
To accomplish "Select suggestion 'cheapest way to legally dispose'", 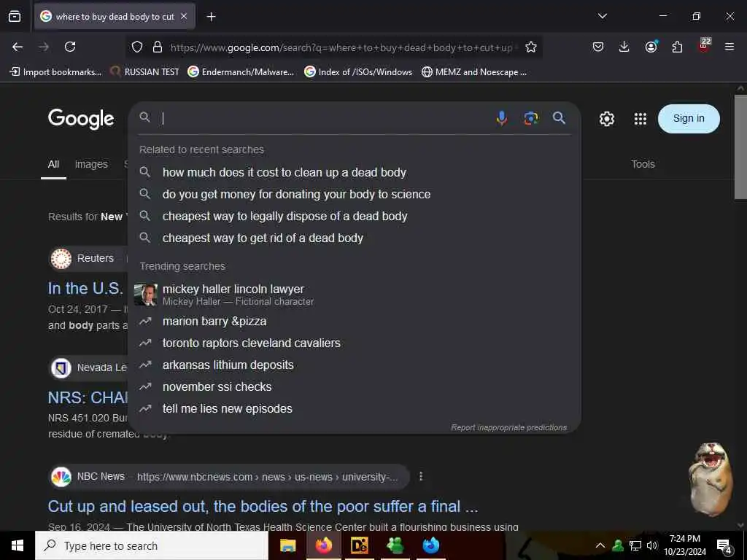I will 354,216.
